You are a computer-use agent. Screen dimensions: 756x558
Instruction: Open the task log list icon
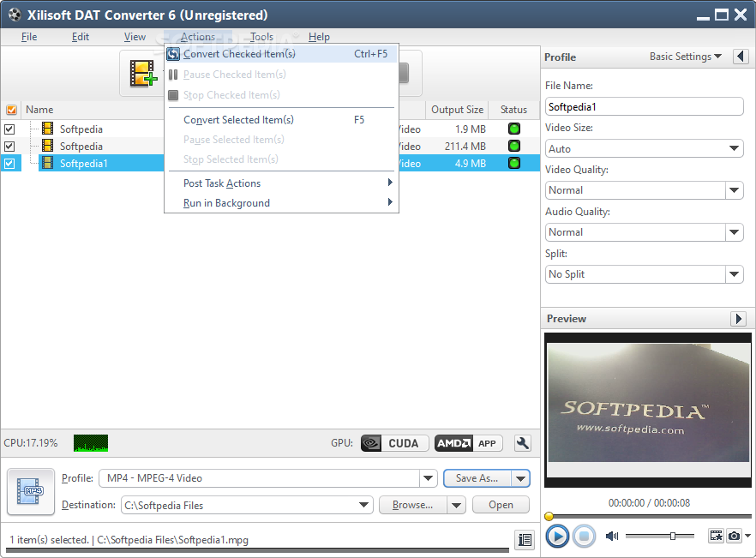click(525, 540)
